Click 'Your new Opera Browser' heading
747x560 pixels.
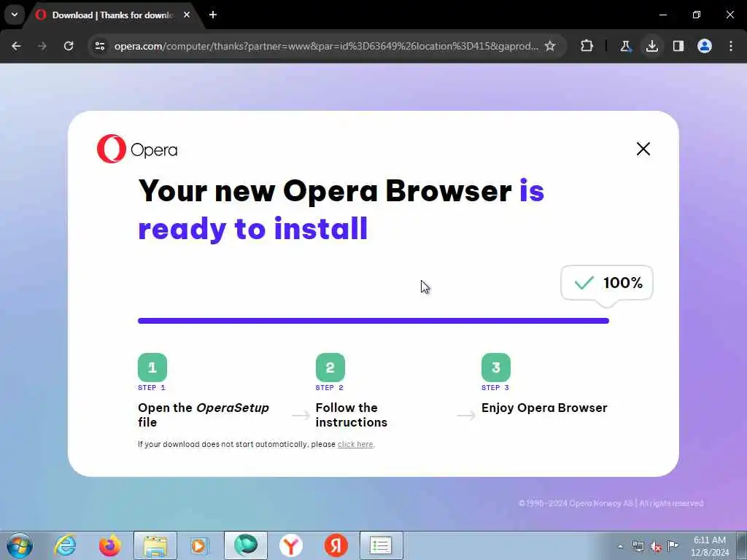coord(325,191)
